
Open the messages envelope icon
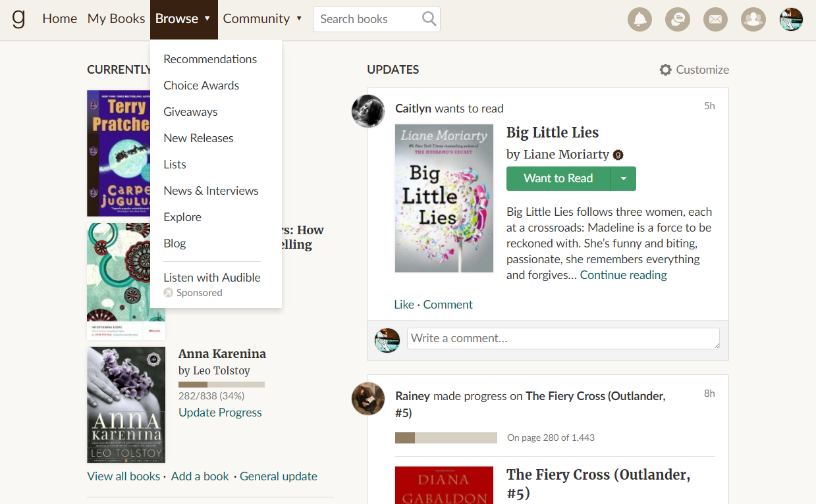[715, 19]
